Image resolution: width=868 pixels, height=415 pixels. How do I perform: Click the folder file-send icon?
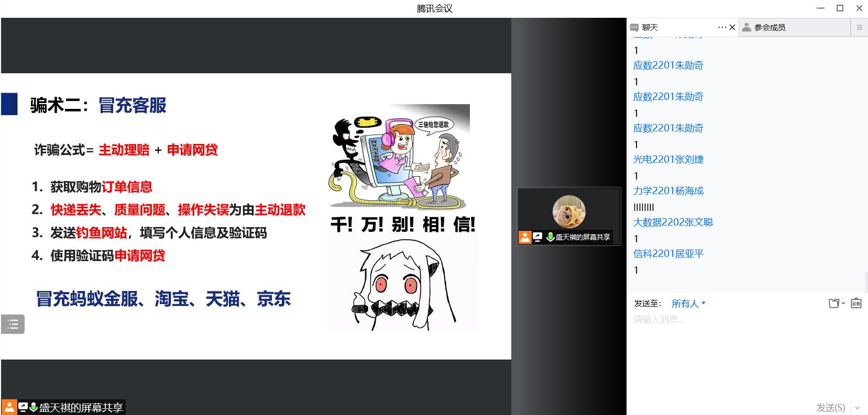(834, 303)
